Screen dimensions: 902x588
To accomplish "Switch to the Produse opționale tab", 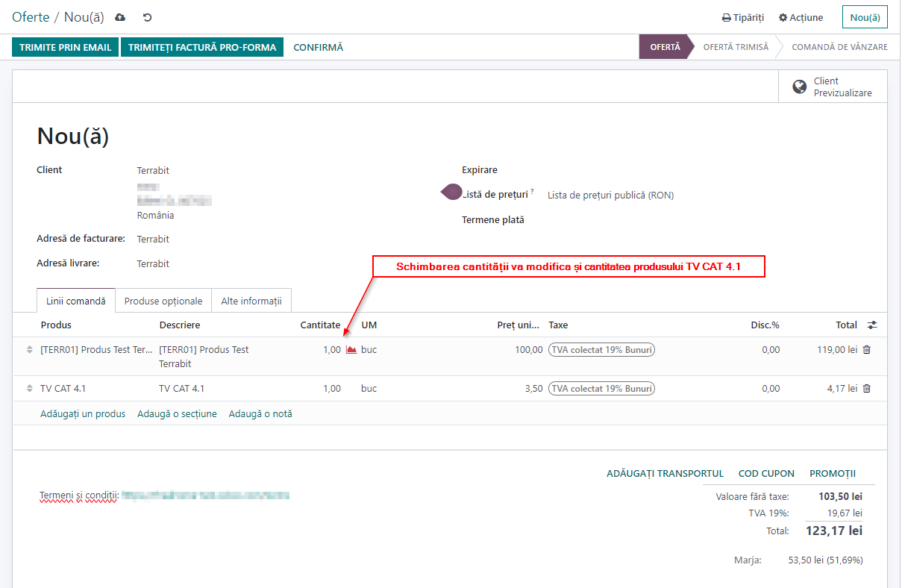I will click(163, 301).
